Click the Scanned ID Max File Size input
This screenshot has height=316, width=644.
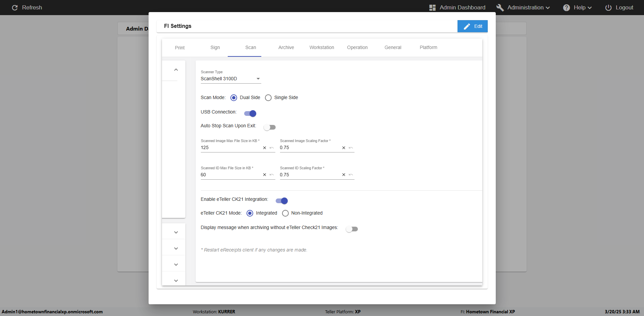point(230,175)
